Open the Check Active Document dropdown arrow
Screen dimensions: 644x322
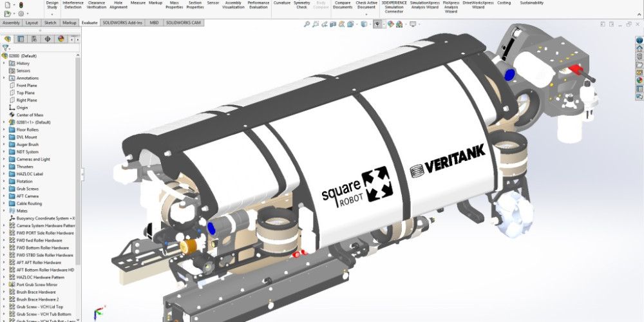tap(366, 14)
